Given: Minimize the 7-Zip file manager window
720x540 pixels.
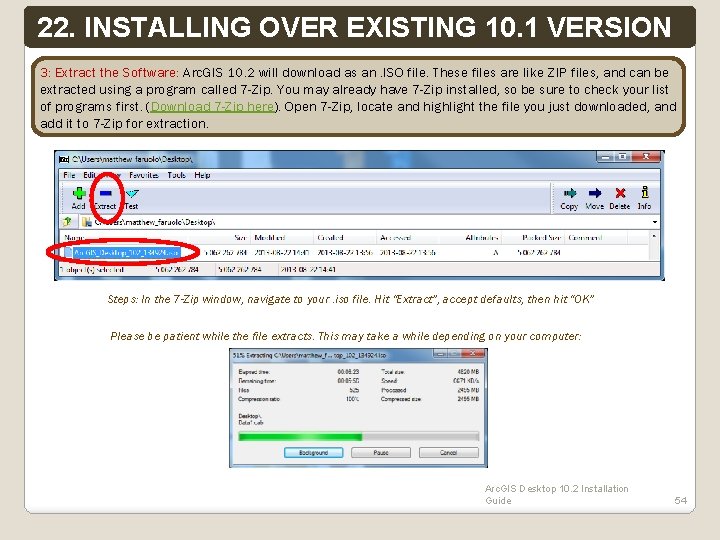Looking at the screenshot, I should (x=606, y=157).
